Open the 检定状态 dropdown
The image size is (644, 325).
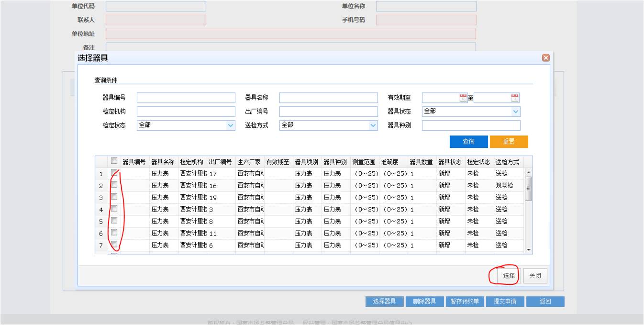pyautogui.click(x=231, y=125)
